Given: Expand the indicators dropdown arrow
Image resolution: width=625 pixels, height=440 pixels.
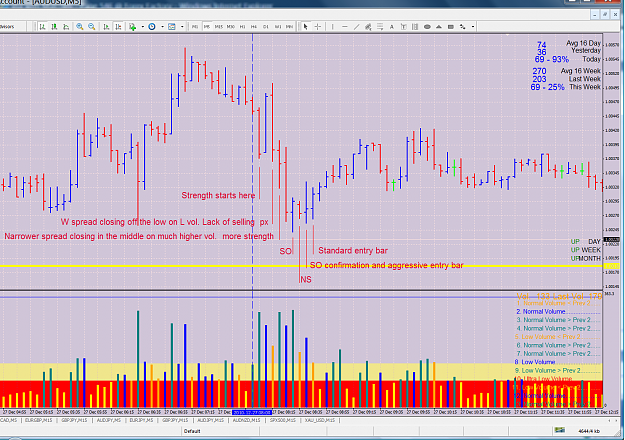Looking at the screenshot, I should pos(142,27).
